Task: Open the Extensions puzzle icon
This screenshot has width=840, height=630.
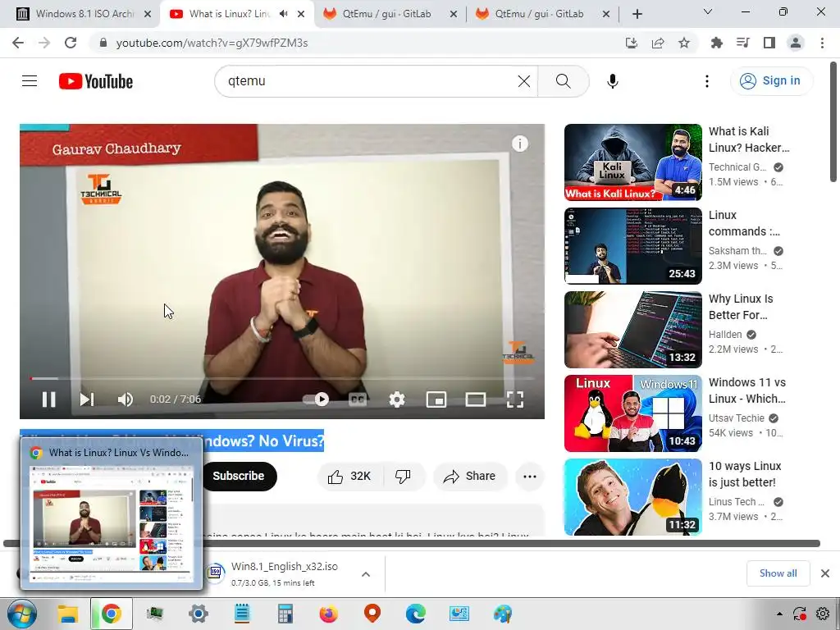Action: click(x=717, y=43)
